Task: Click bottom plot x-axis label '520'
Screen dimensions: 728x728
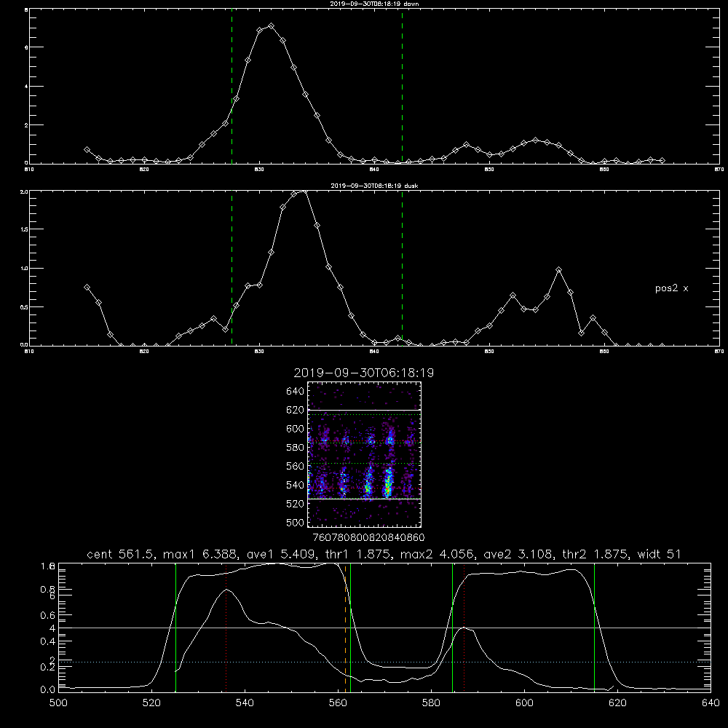Action: click(151, 703)
